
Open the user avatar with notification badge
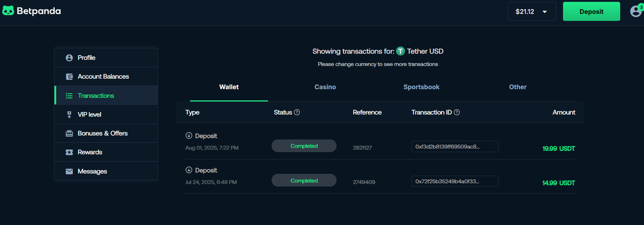pyautogui.click(x=636, y=11)
